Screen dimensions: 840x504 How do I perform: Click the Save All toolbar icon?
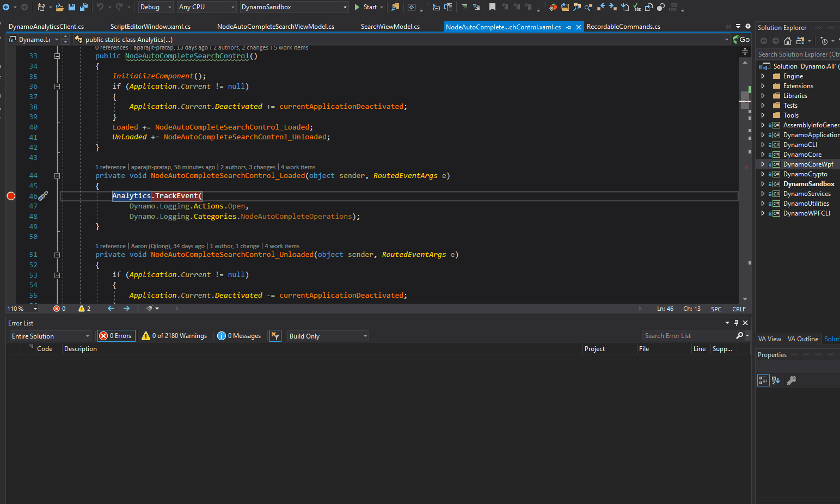[x=84, y=7]
